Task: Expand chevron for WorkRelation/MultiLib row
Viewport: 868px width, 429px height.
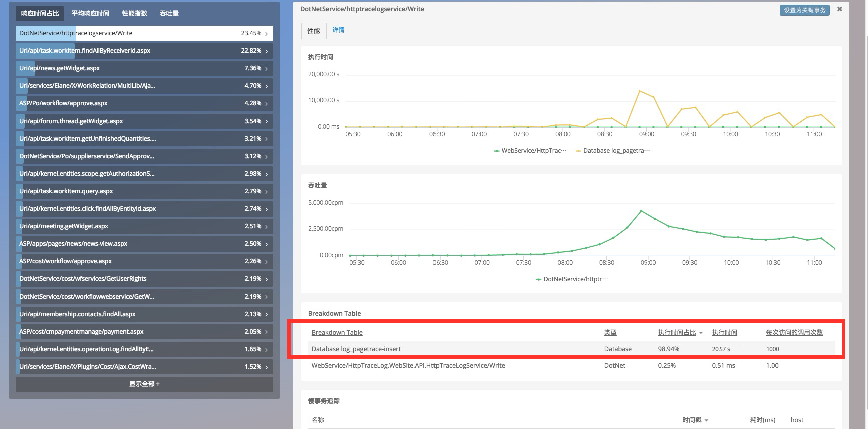Action: [266, 86]
